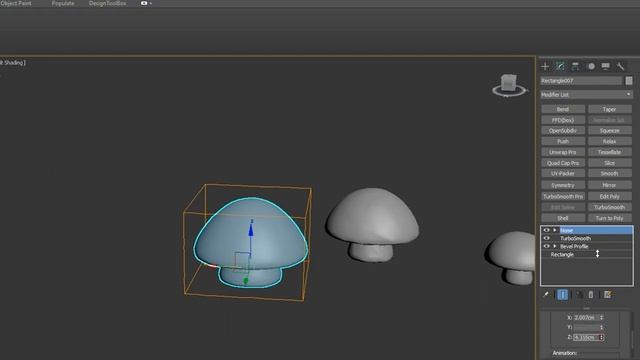The height and width of the screenshot is (360, 640).
Task: Apply the TurboSmooth modifier button
Action: (609, 207)
